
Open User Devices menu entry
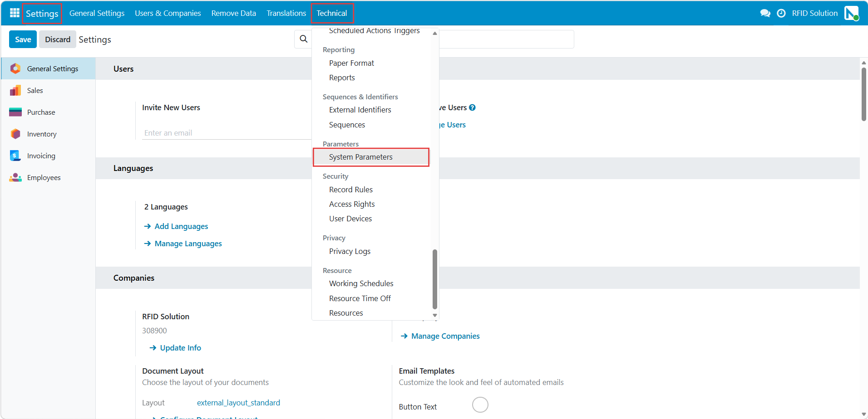point(350,219)
